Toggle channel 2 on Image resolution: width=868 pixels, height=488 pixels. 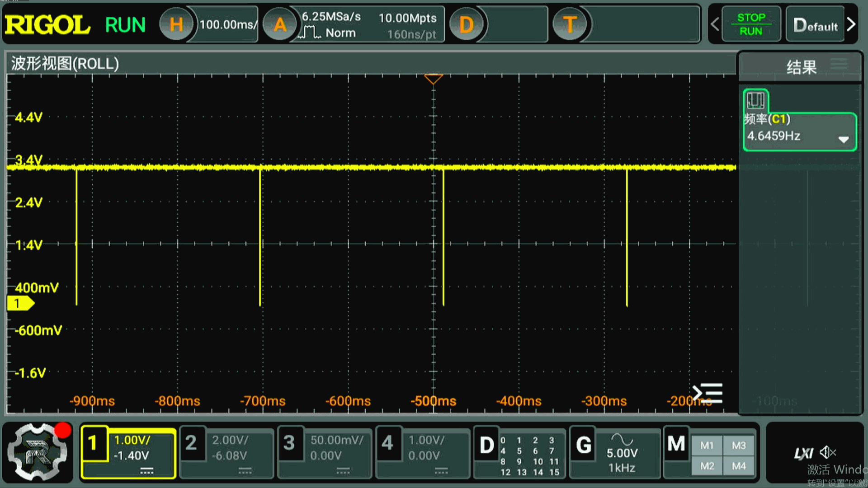(192, 444)
